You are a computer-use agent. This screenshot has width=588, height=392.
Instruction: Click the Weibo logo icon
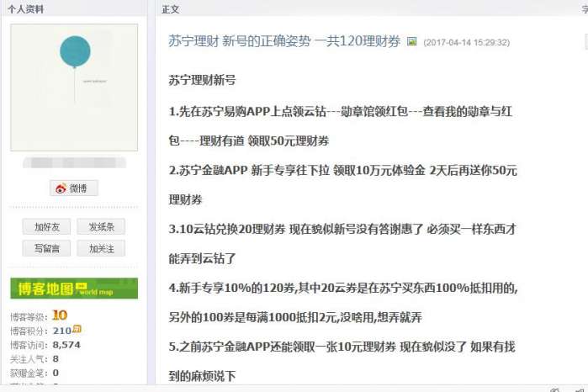tap(61, 188)
